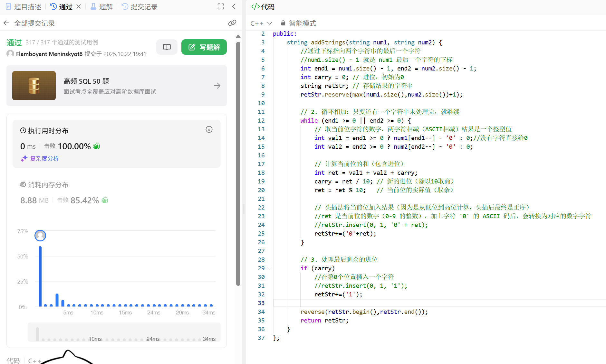This screenshot has height=364, width=606.
Task: Click the 击败 100.00% runtime stat
Action: click(x=72, y=146)
